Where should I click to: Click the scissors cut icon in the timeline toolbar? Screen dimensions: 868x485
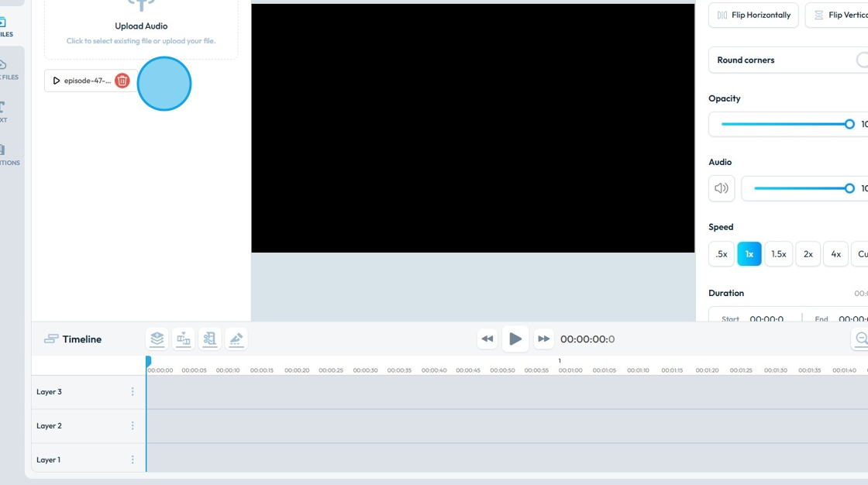[x=210, y=339]
